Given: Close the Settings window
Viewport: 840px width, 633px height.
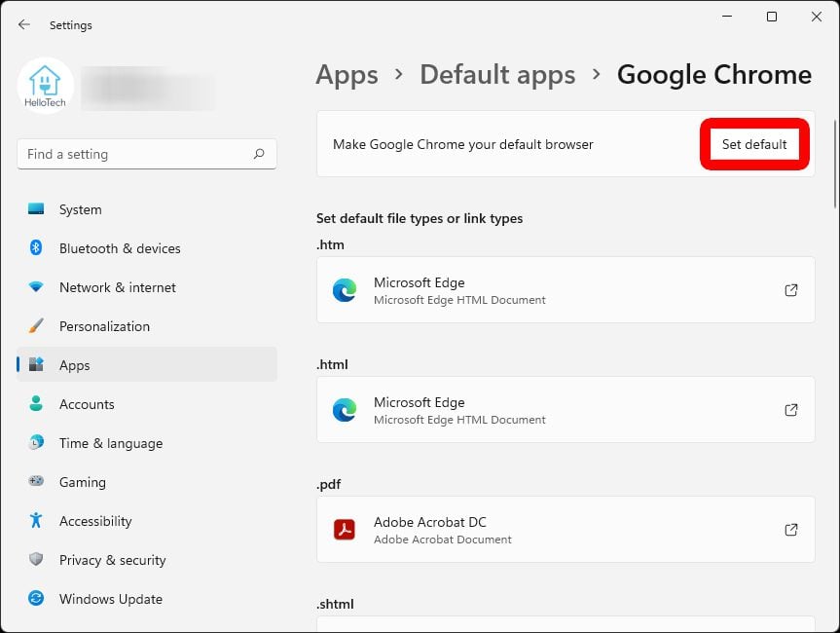Looking at the screenshot, I should (817, 17).
